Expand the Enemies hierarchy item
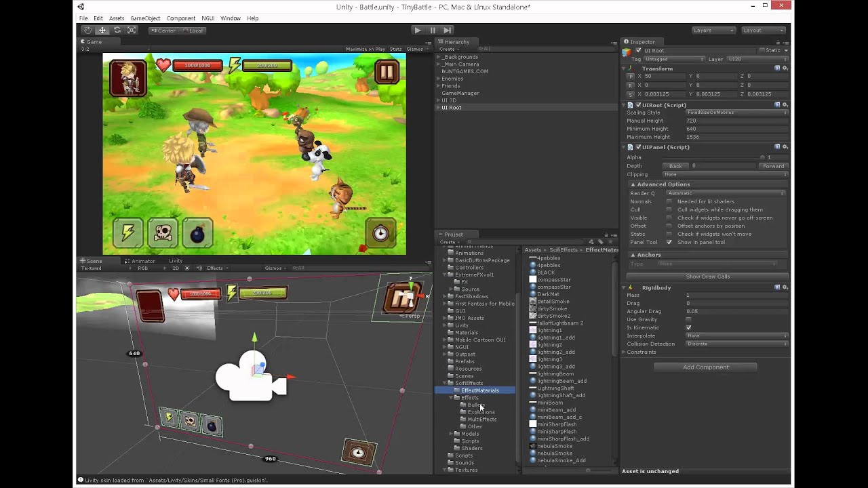Image resolution: width=868 pixels, height=488 pixels. coord(439,79)
